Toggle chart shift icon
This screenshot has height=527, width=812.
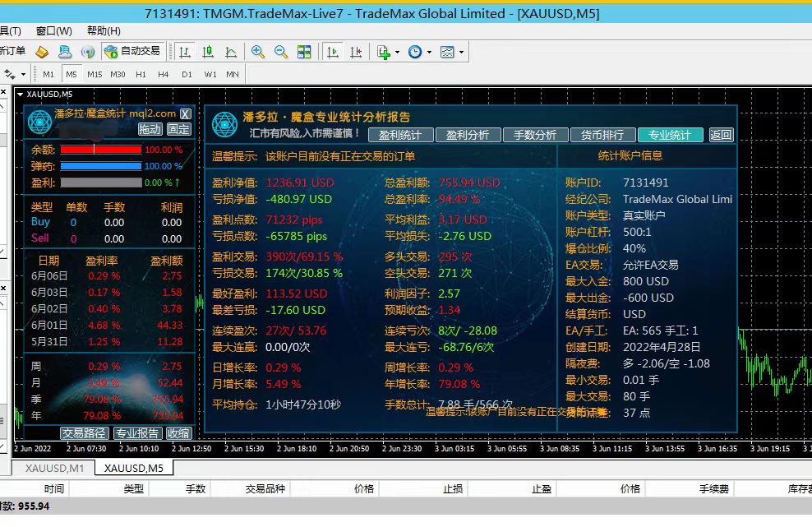click(x=357, y=52)
